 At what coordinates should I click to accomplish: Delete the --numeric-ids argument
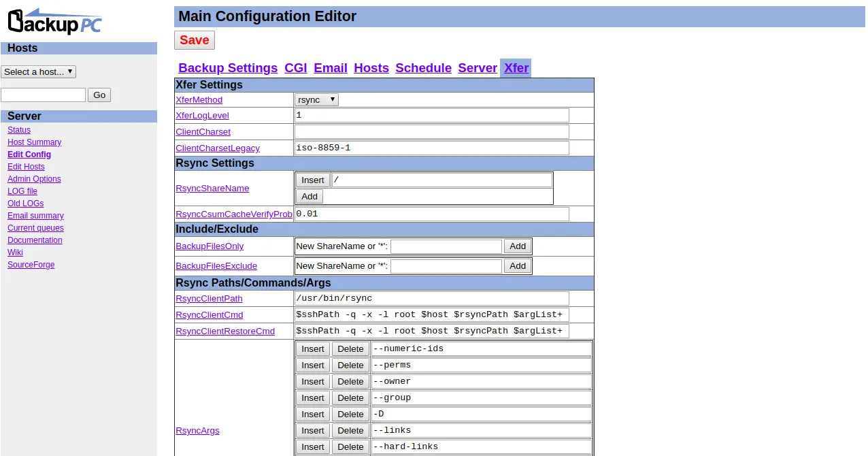[351, 349]
